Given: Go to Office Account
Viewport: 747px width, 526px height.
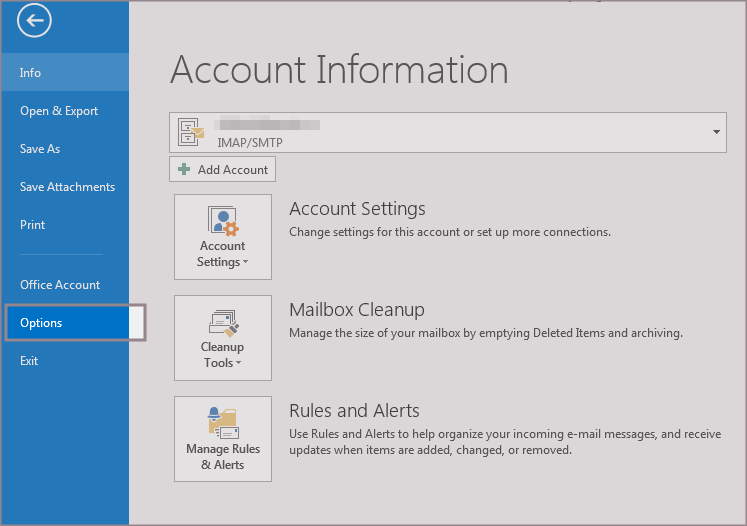Looking at the screenshot, I should click(60, 285).
